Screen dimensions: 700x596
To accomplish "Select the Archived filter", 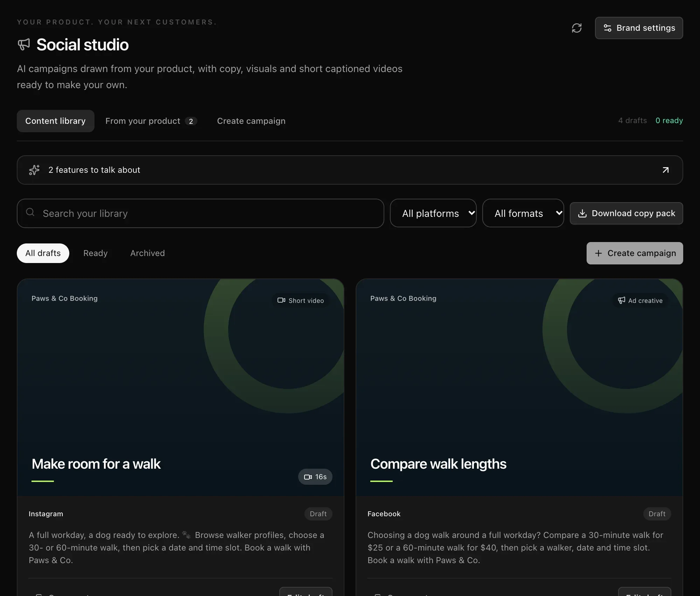I will pyautogui.click(x=147, y=253).
